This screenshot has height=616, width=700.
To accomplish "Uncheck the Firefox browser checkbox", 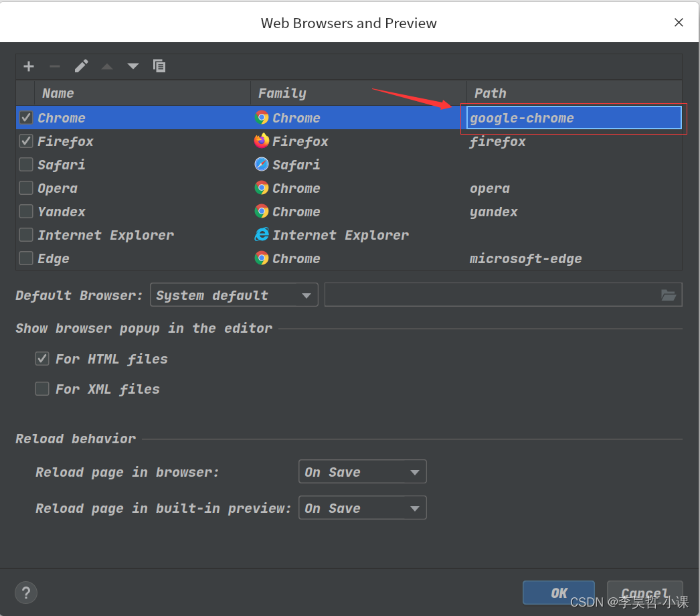I will pyautogui.click(x=26, y=141).
